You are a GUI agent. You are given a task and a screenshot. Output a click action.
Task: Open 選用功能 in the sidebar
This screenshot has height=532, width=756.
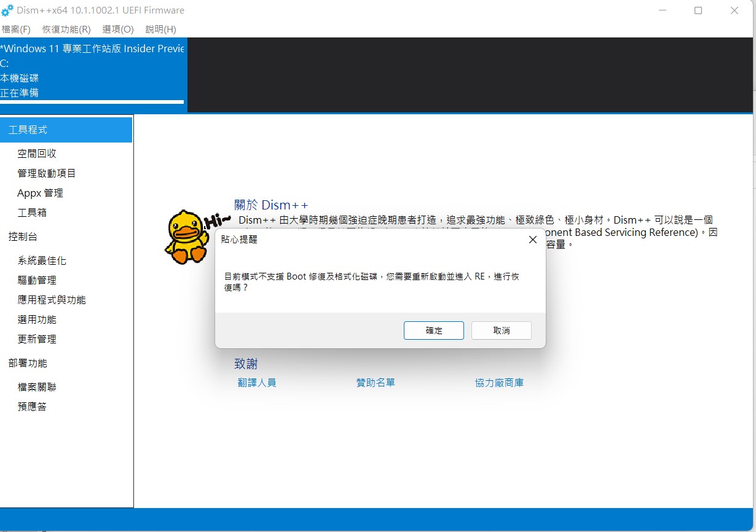coord(37,319)
